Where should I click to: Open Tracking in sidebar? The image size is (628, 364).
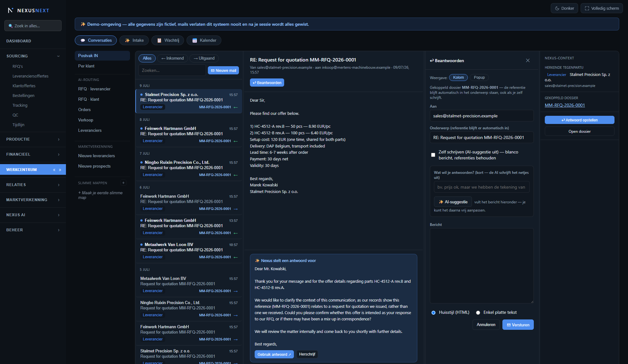point(20,105)
